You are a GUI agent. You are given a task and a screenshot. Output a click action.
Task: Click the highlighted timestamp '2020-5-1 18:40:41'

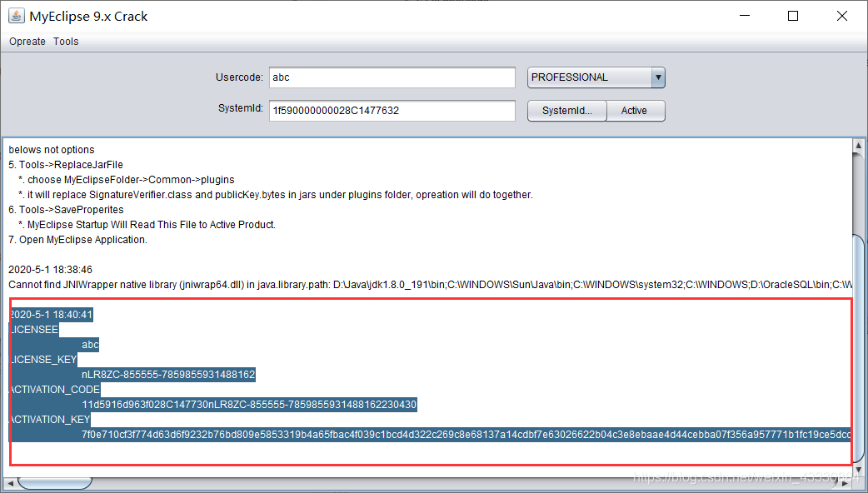[52, 315]
